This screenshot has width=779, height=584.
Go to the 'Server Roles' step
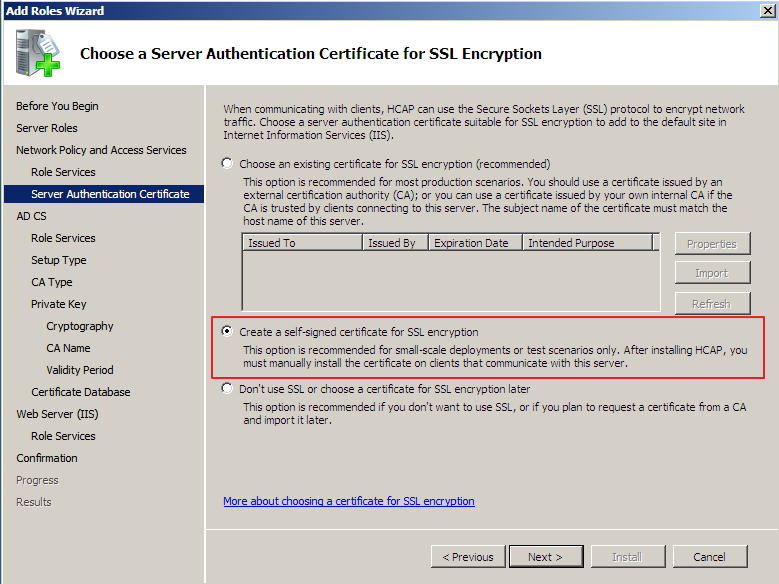click(x=47, y=128)
